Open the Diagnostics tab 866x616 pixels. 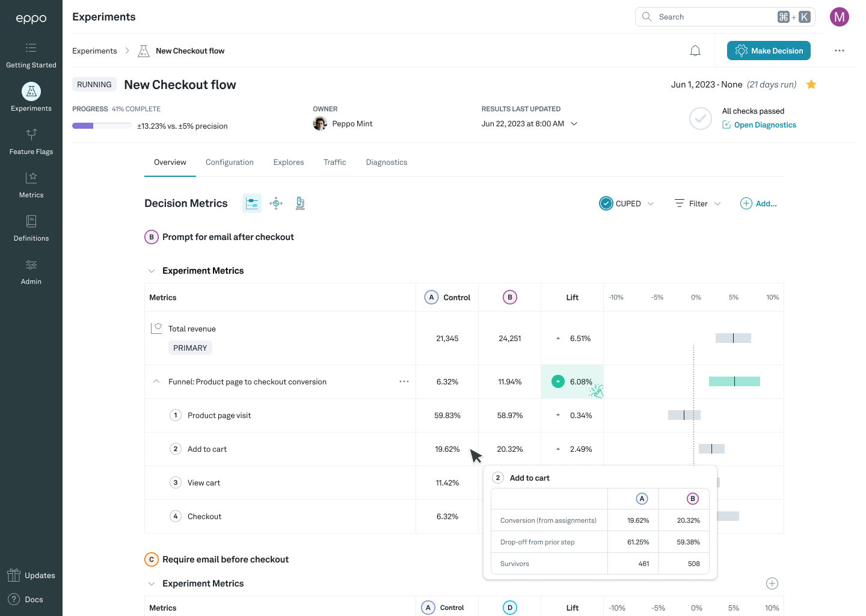[x=387, y=162]
